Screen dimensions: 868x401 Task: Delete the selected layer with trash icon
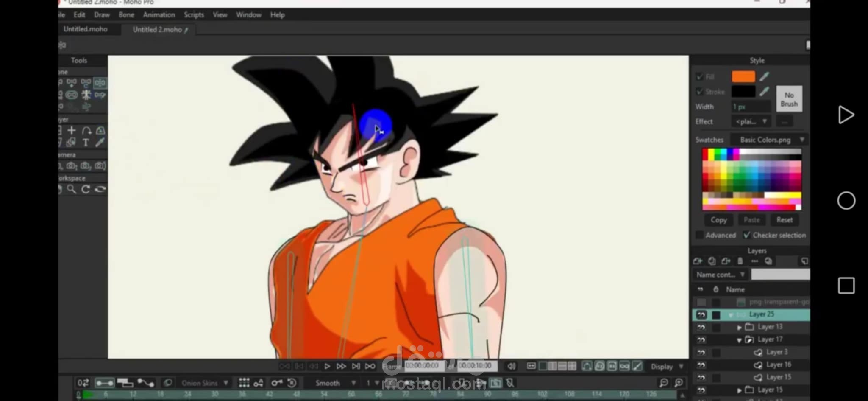tap(740, 261)
